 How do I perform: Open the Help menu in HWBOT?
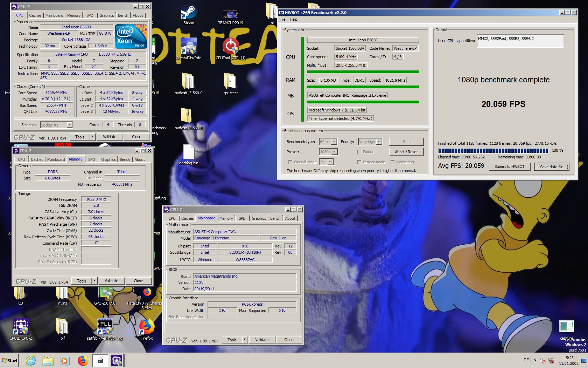pyautogui.click(x=294, y=19)
